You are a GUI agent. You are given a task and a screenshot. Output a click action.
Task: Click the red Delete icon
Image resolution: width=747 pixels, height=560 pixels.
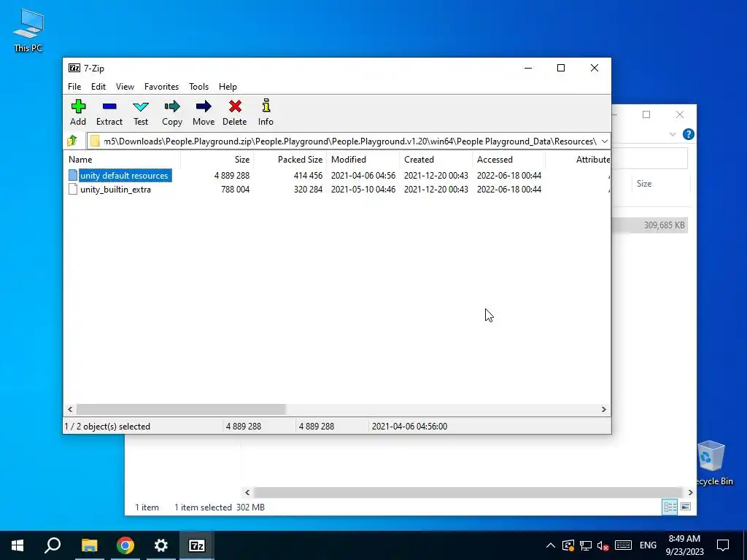[235, 106]
